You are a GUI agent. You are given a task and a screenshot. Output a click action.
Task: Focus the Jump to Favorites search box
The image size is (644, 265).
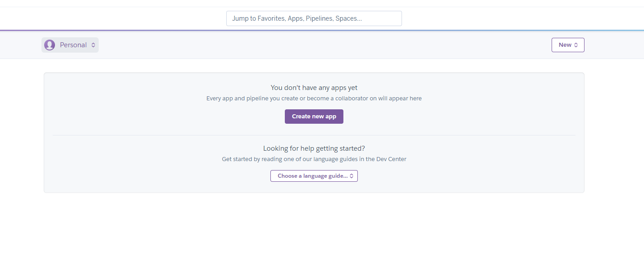314,18
